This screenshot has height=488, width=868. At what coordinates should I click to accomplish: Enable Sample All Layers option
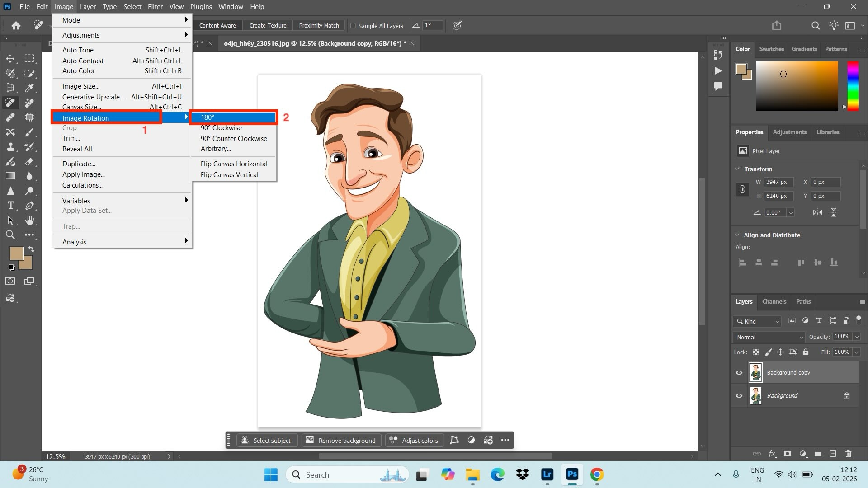[353, 26]
